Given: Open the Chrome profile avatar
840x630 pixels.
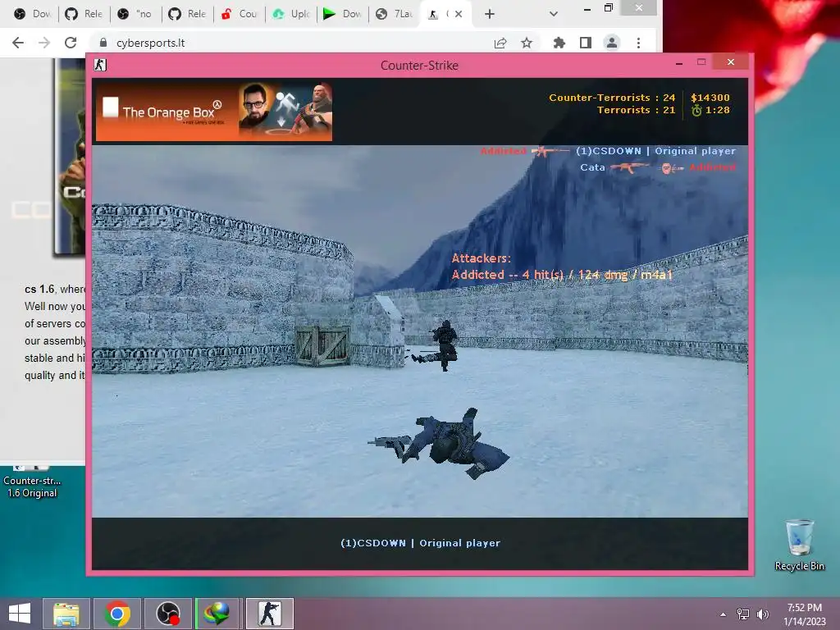Looking at the screenshot, I should (x=612, y=43).
